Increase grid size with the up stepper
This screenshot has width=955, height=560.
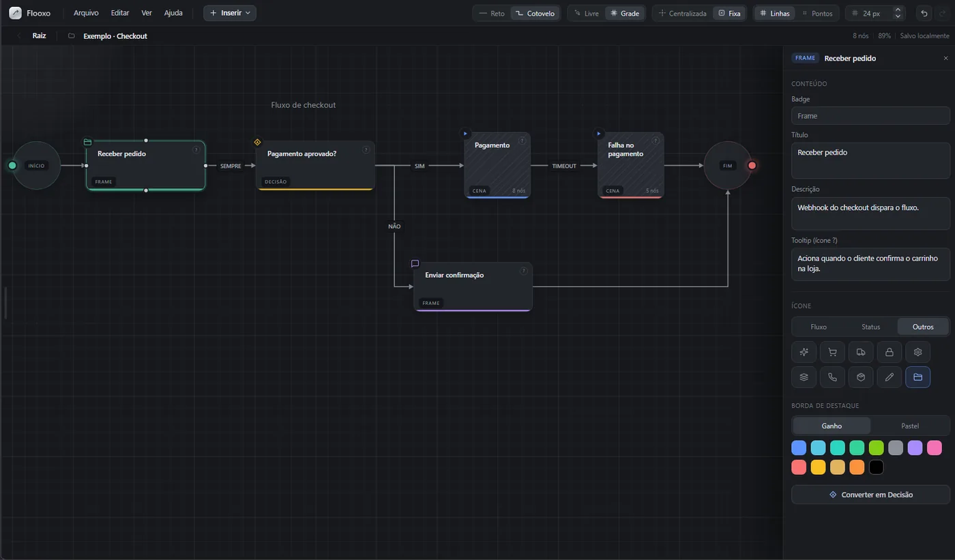click(x=898, y=10)
